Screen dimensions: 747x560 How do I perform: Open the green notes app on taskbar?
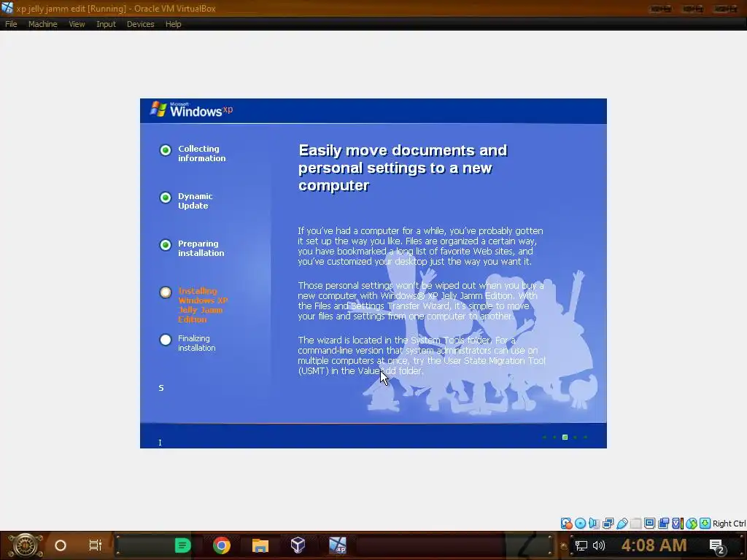pyautogui.click(x=182, y=545)
